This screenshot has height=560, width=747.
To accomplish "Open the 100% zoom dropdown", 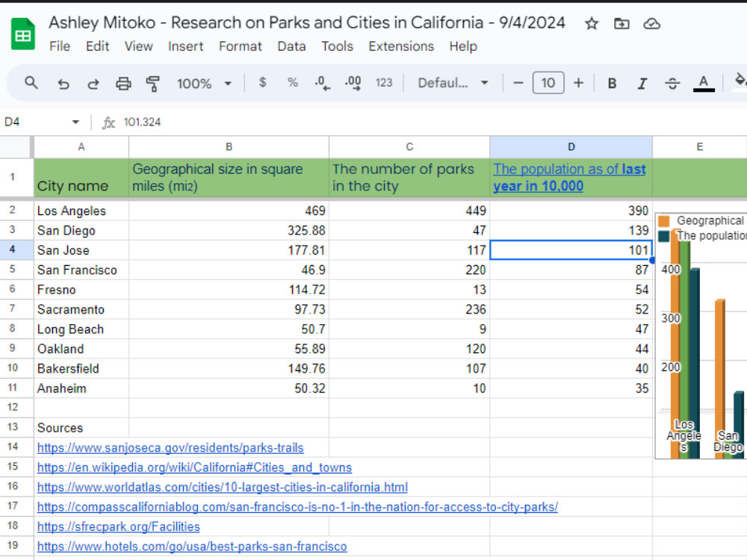I will (204, 84).
